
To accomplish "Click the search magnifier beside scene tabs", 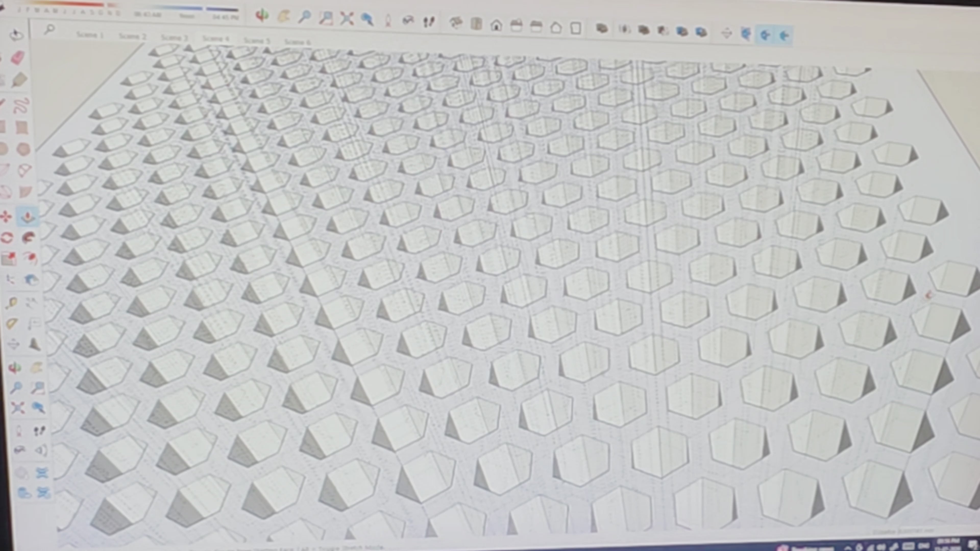I will pos(49,29).
